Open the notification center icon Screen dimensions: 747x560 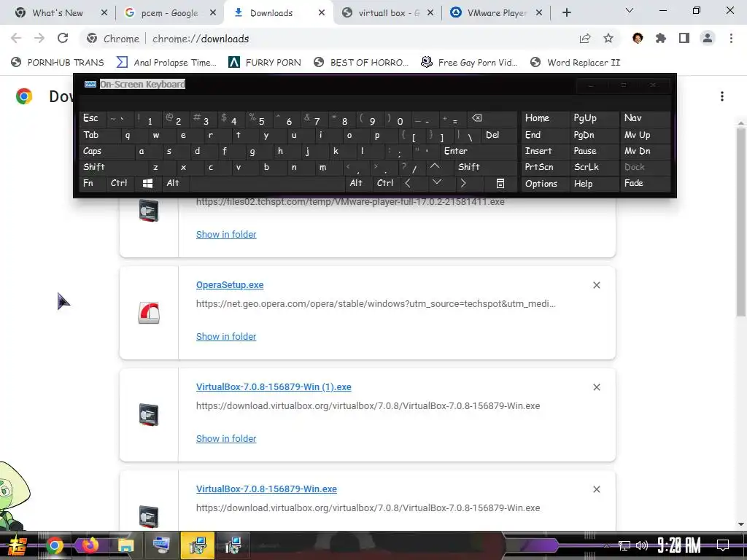click(723, 545)
